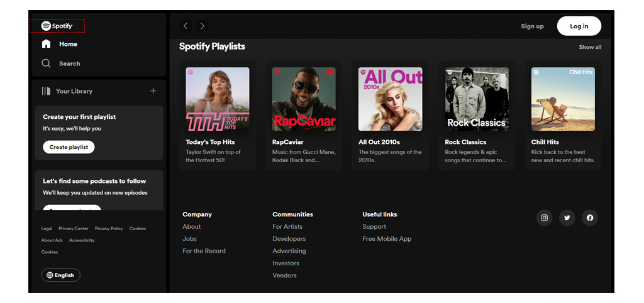The width and height of the screenshot is (644, 303).
Task: Click the Today's Top Hits title
Action: click(210, 142)
